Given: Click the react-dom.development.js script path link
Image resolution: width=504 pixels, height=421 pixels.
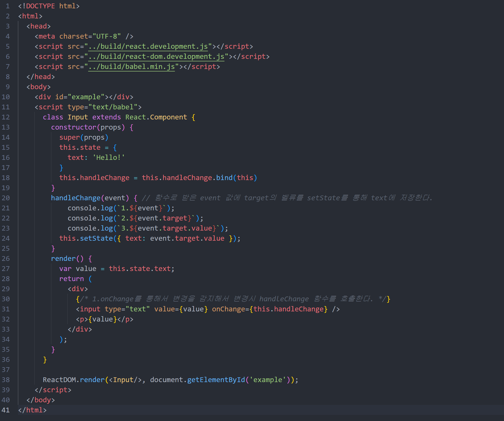Looking at the screenshot, I should [x=156, y=57].
